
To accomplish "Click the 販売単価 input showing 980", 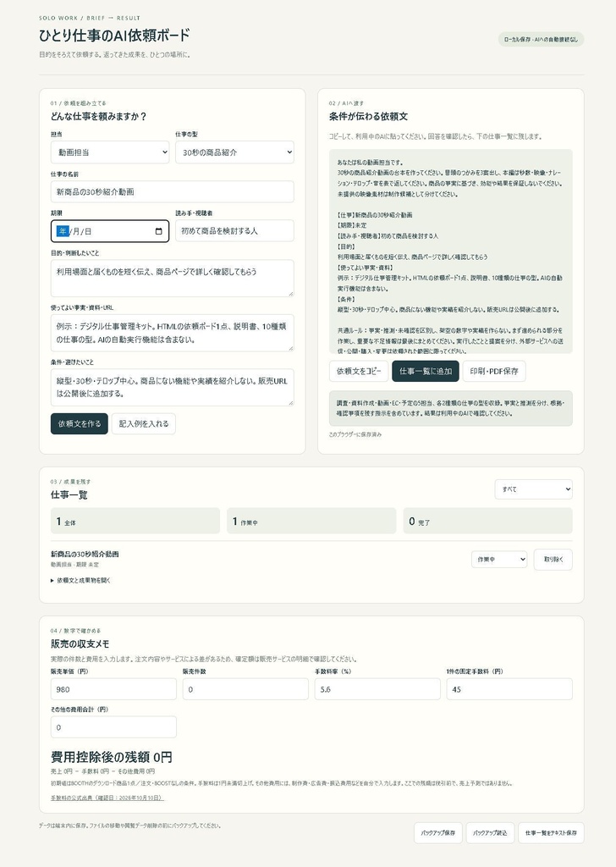I will pos(113,689).
